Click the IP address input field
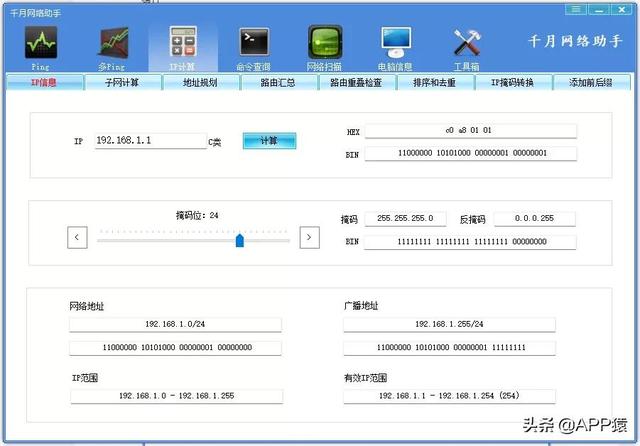640x446 pixels. tap(150, 141)
